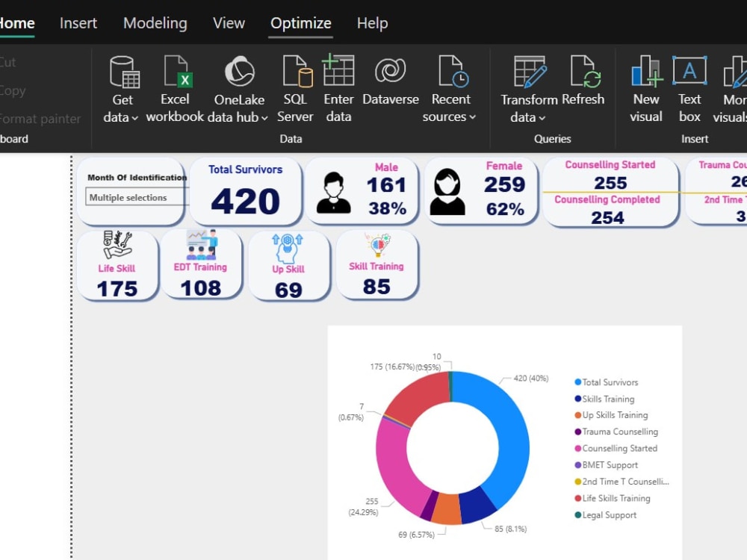This screenshot has height=560, width=747.
Task: Click the Refresh queries icon
Action: [586, 72]
